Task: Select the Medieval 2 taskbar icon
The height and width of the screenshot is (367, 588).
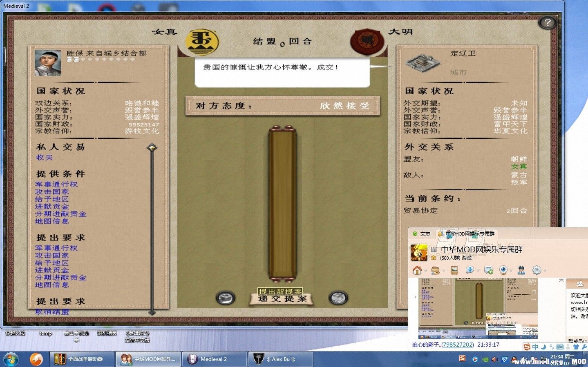Action: pos(212,359)
